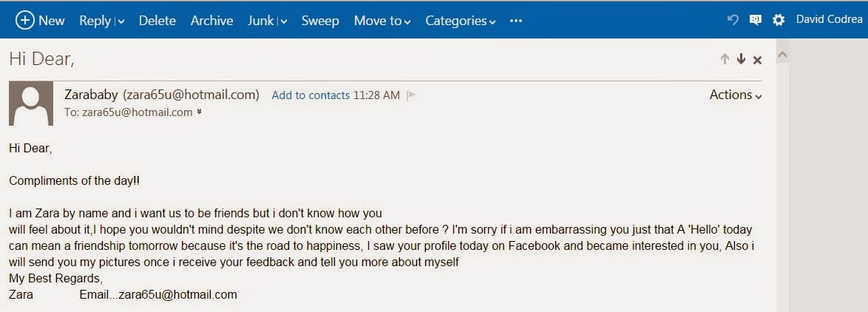Go to next message with down arrow
Image resolution: width=868 pixels, height=312 pixels.
click(x=741, y=59)
